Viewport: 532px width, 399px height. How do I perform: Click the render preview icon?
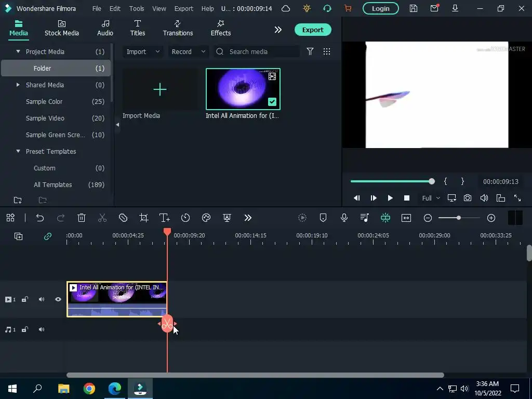tap(302, 218)
